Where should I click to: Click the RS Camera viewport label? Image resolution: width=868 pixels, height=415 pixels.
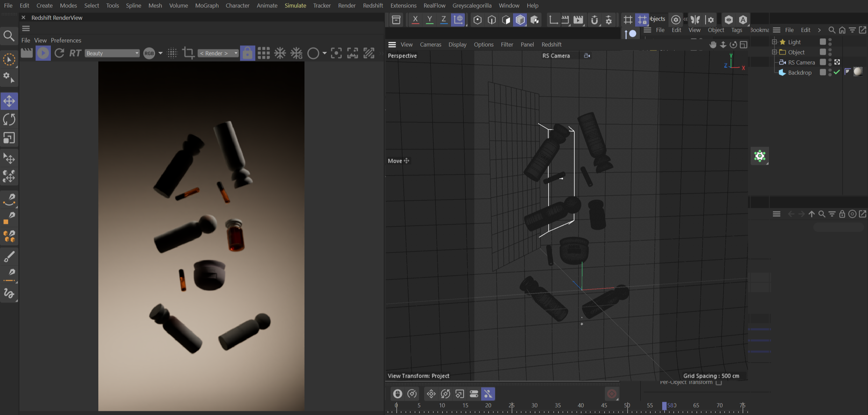pyautogui.click(x=556, y=56)
